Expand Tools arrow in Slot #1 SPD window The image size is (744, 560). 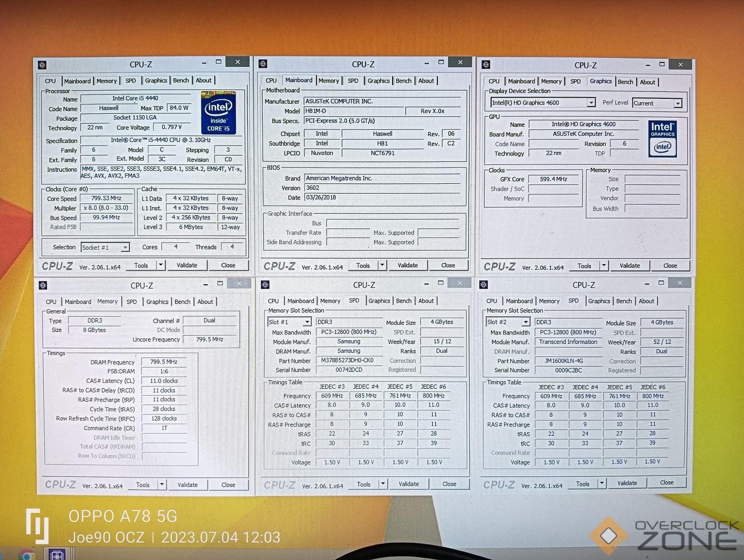[383, 484]
